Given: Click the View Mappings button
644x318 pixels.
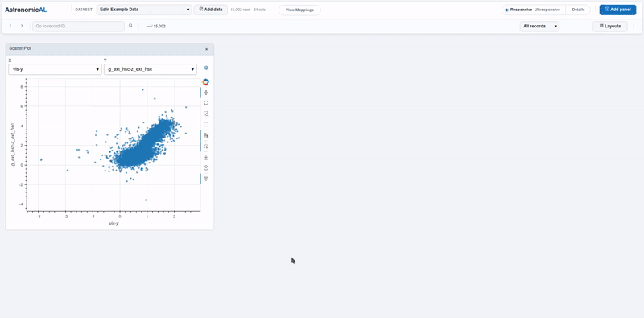Looking at the screenshot, I should coord(299,10).
